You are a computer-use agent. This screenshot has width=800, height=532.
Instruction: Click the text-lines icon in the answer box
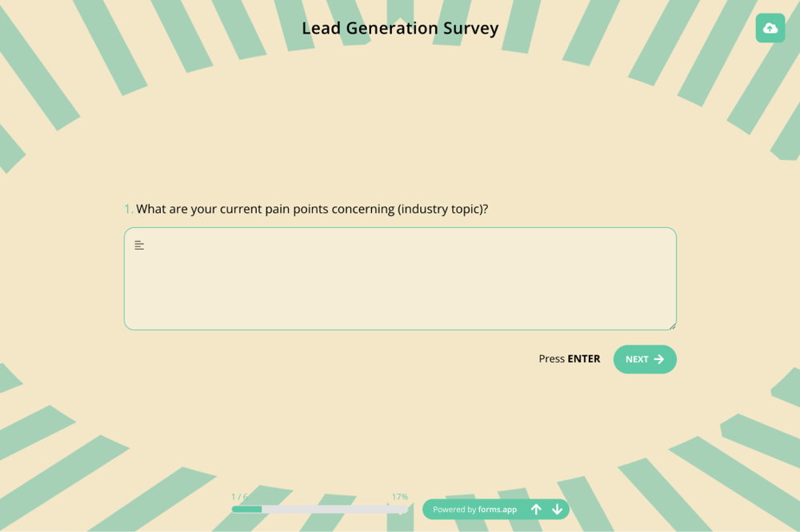pos(139,245)
